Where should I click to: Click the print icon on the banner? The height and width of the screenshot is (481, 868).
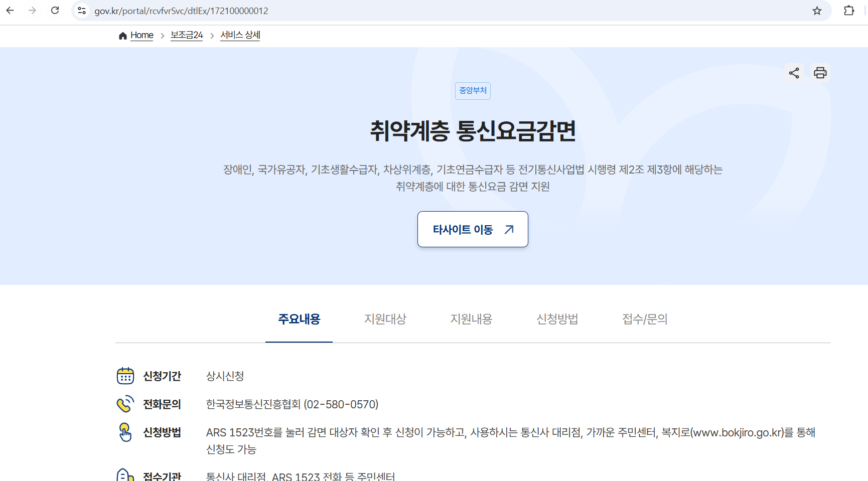(x=820, y=73)
